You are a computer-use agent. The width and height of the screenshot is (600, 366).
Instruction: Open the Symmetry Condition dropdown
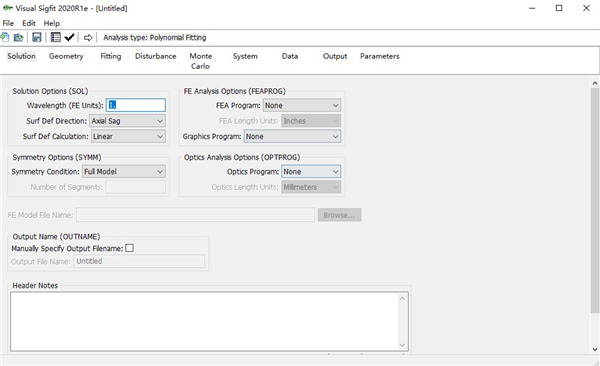click(x=124, y=172)
